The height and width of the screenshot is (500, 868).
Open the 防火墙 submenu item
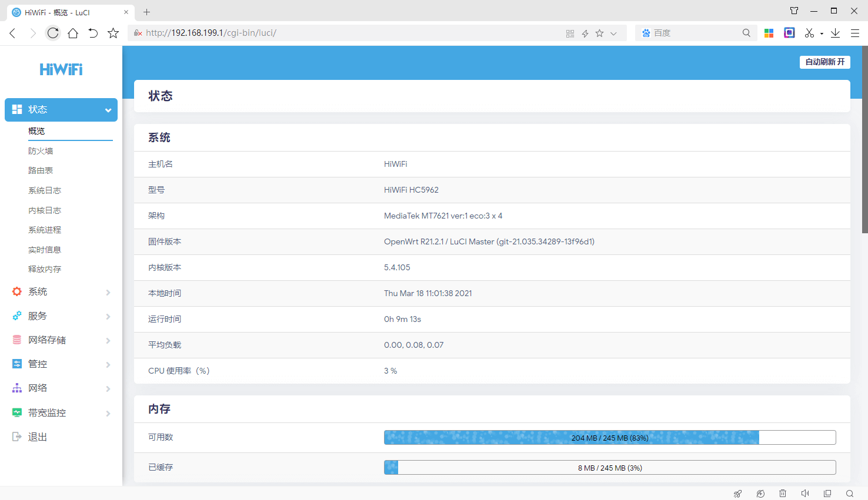pos(41,151)
